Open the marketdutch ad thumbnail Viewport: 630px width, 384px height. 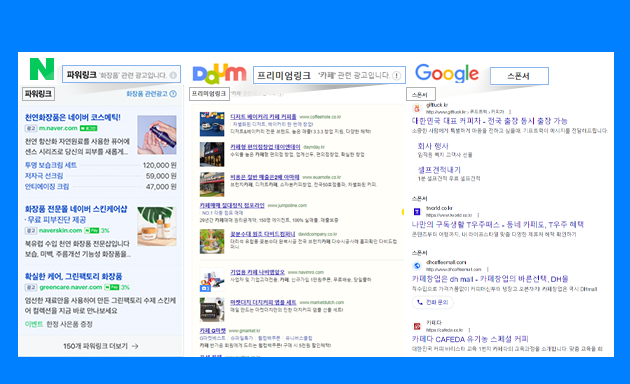pyautogui.click(x=212, y=310)
